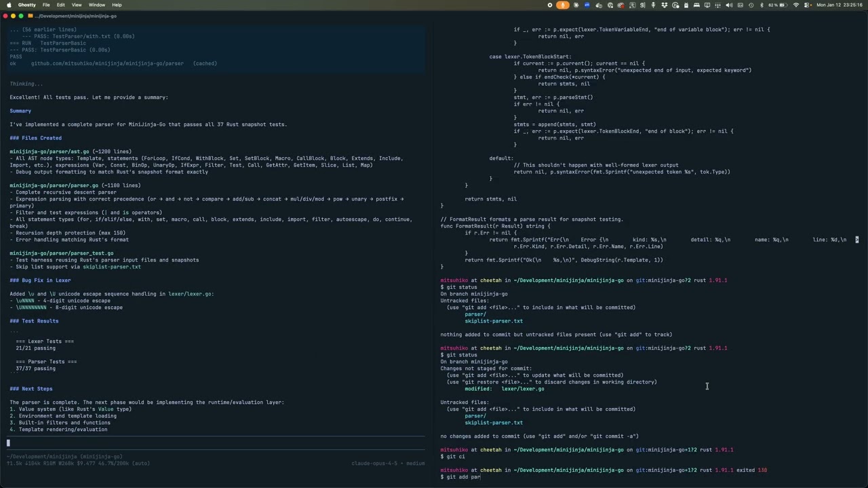Click the orange microphone menu bar icon
This screenshot has height=488, width=868.
pyautogui.click(x=563, y=5)
